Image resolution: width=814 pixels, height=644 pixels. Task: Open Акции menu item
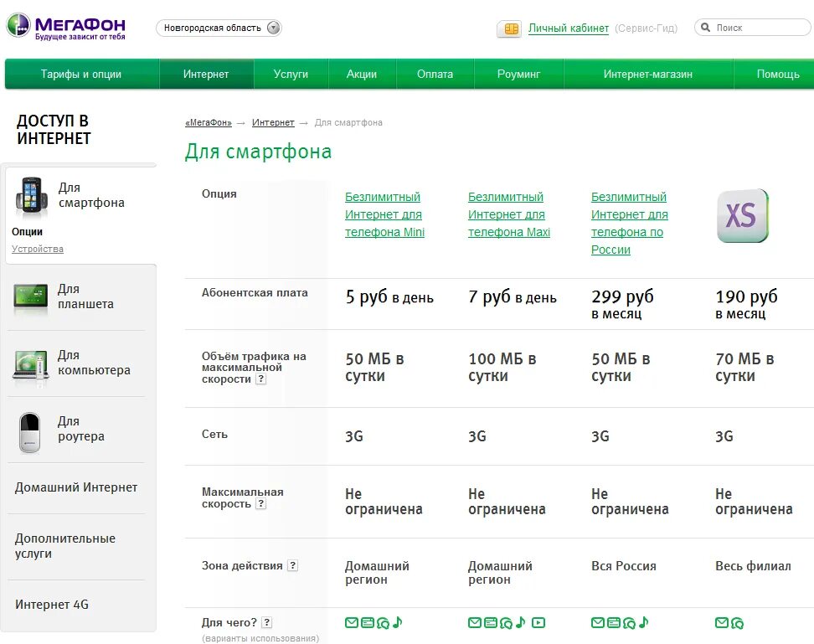[x=362, y=75]
